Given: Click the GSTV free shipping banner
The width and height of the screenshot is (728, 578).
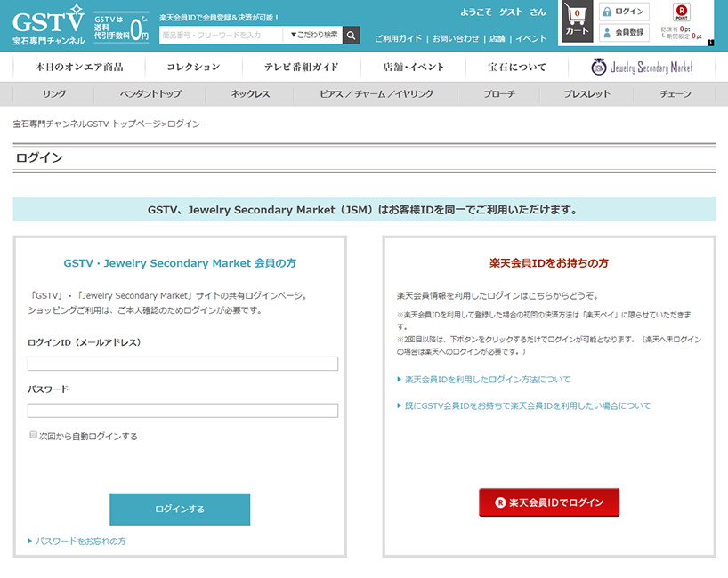Looking at the screenshot, I should pos(121,28).
